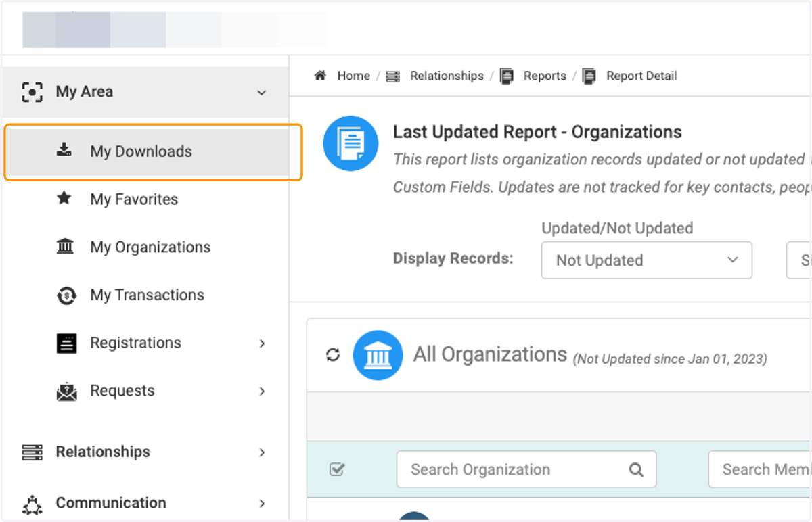Click the Requests envelope icon
Screen dimensions: 812x522
click(66, 391)
